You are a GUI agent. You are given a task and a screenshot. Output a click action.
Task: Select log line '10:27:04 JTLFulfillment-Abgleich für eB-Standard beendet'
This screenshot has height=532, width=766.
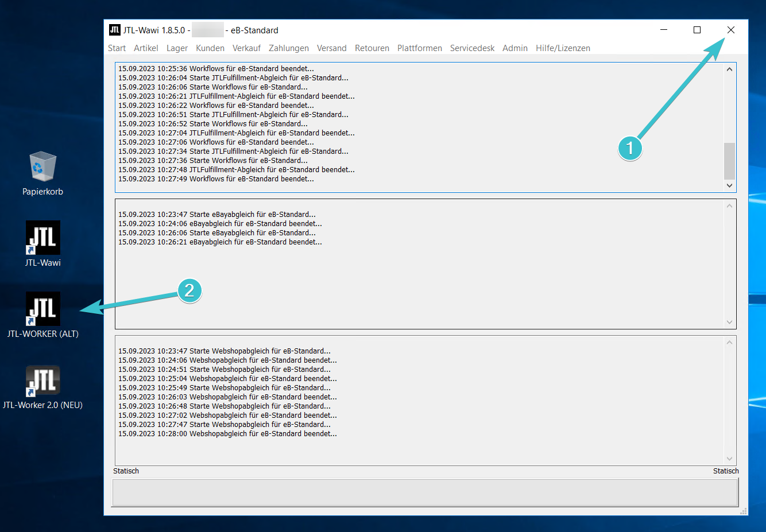click(237, 133)
